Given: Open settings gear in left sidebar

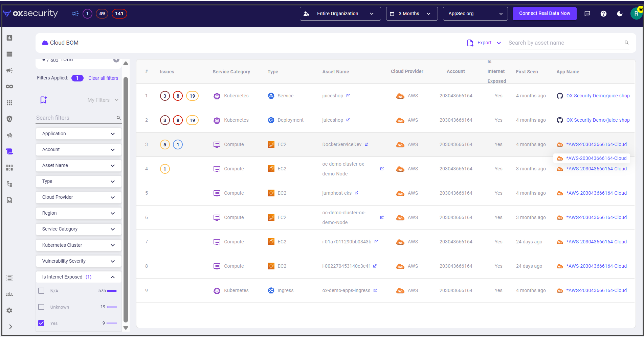Looking at the screenshot, I should click(9, 310).
